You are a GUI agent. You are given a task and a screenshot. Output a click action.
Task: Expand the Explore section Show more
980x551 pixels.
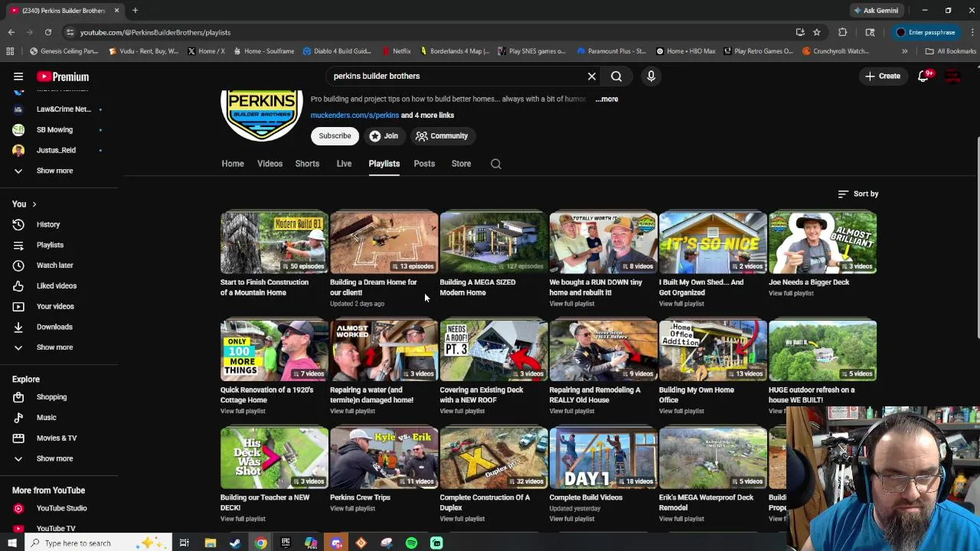(54, 458)
